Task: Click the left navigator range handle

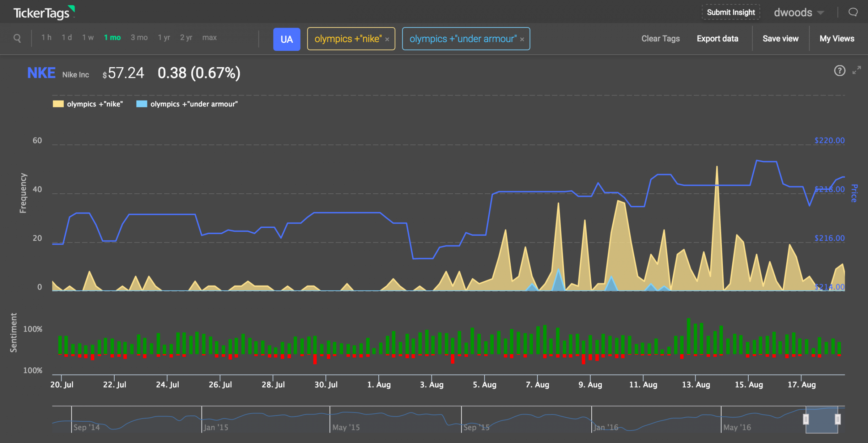Action: click(806, 419)
